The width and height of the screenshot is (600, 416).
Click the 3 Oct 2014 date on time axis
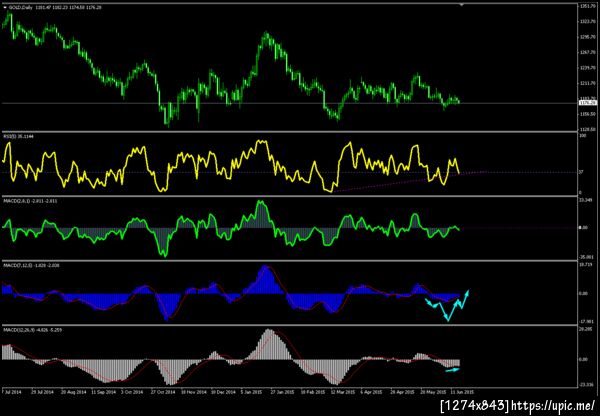point(133,392)
